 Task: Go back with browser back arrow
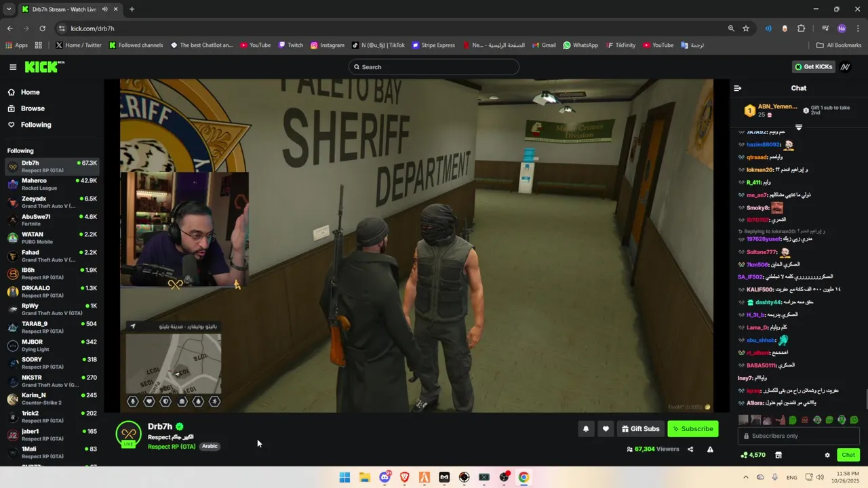[x=9, y=28]
